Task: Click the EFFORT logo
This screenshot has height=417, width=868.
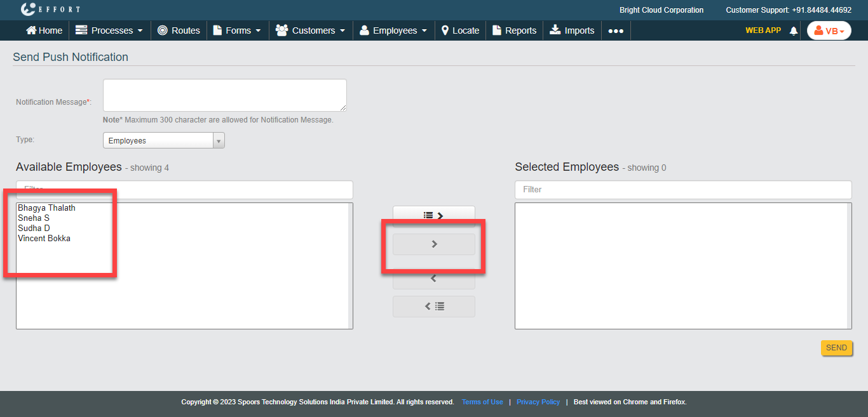Action: (50, 10)
